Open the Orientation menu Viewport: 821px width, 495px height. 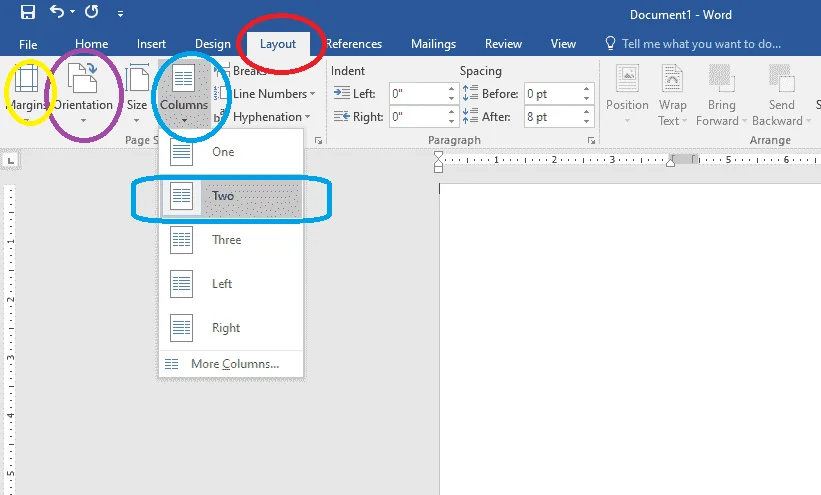tap(83, 93)
